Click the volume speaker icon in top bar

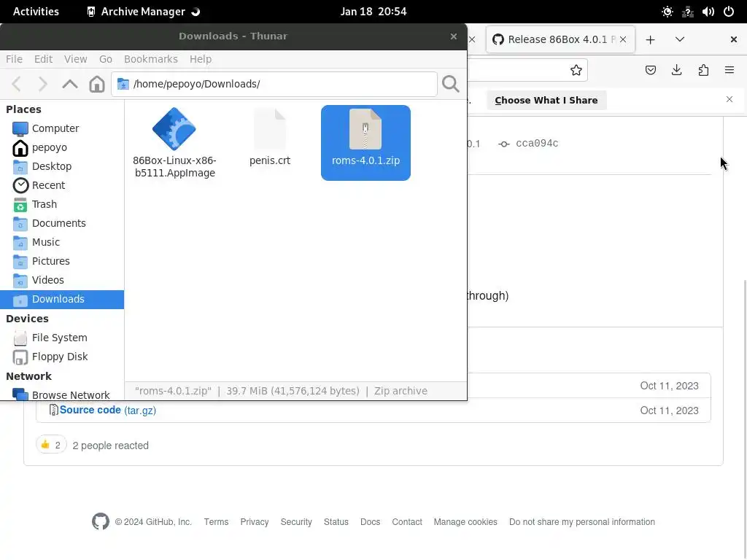pos(708,12)
